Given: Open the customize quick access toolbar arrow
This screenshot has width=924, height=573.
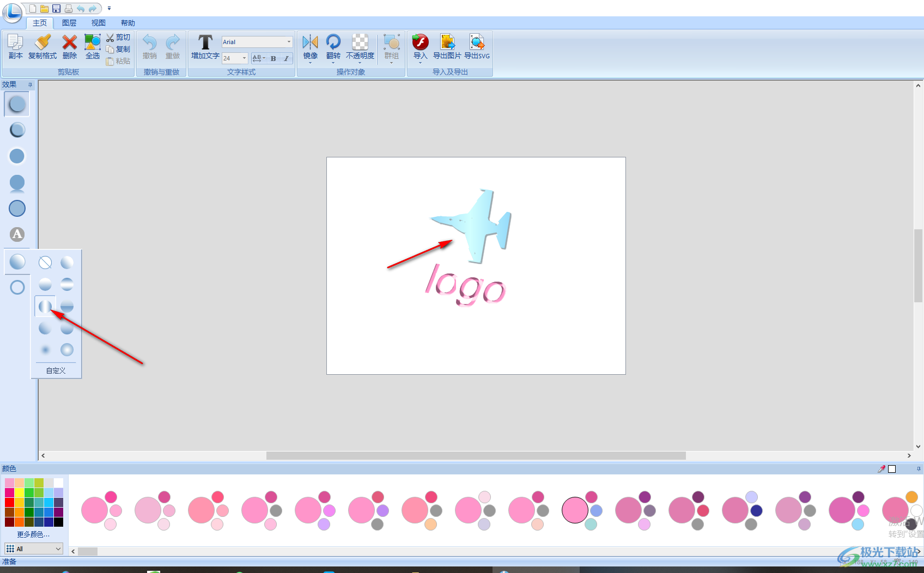Looking at the screenshot, I should point(109,8).
